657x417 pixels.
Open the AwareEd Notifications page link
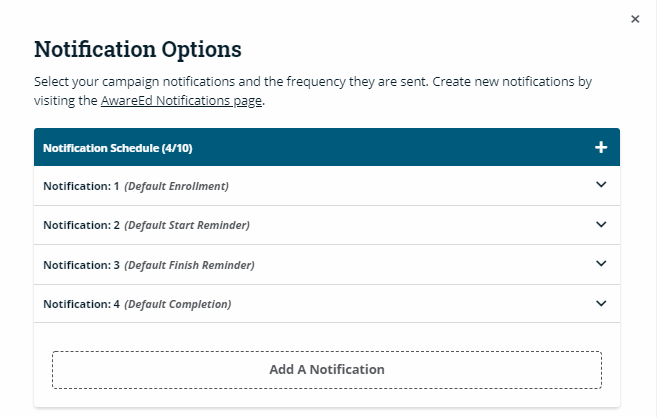182,102
